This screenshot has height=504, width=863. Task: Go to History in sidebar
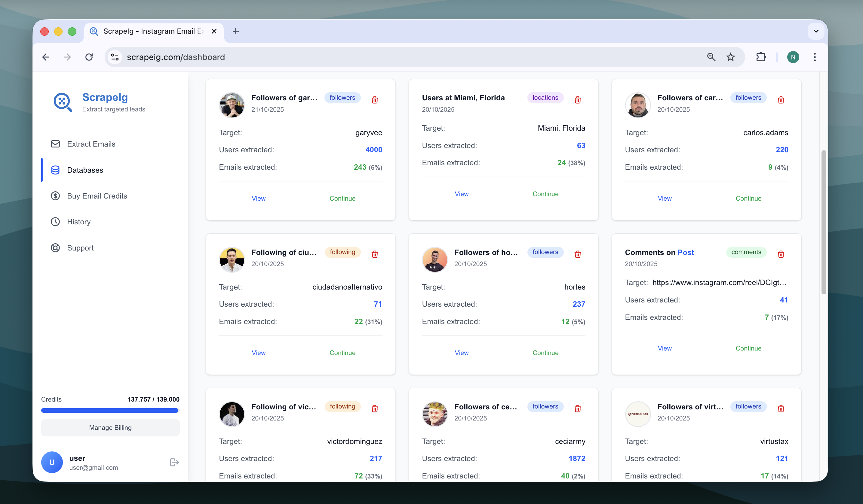coord(78,222)
